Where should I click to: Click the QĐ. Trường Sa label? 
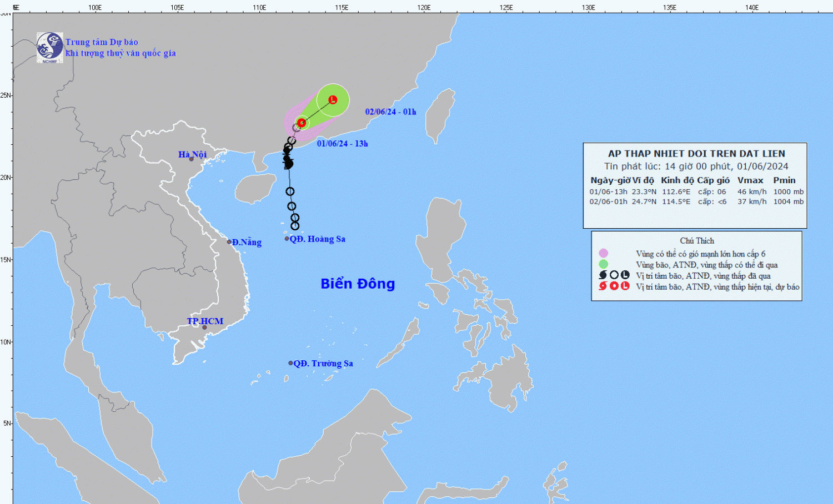[x=323, y=364]
